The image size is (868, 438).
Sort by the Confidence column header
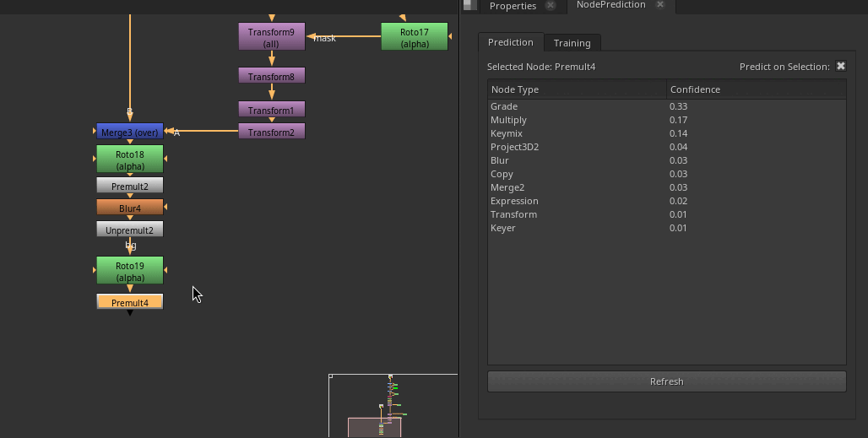point(757,89)
